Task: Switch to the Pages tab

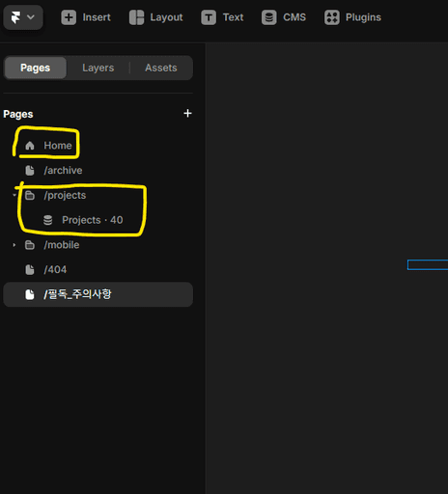Action: (36, 68)
